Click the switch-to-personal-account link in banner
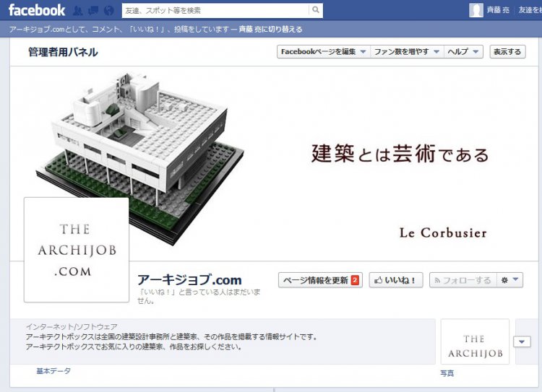 coord(270,30)
